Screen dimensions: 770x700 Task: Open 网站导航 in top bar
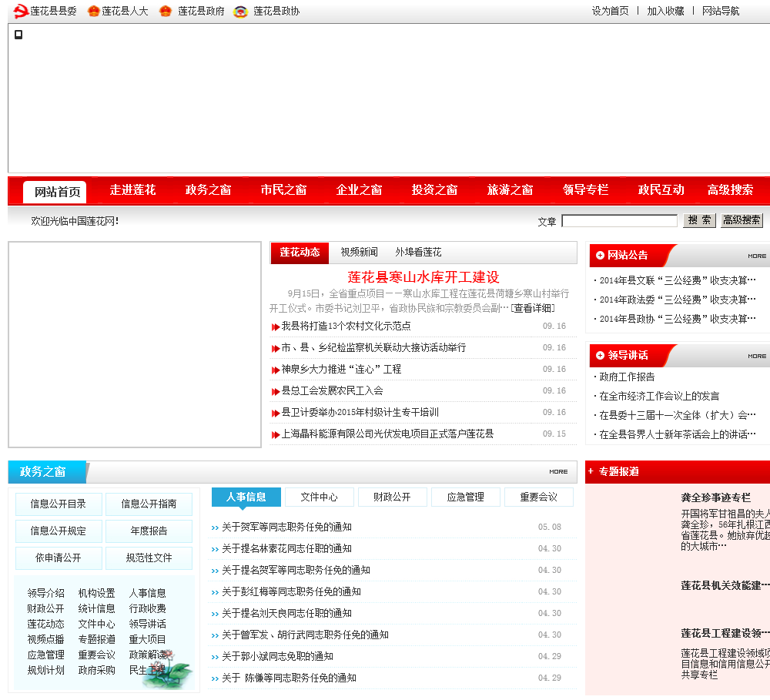coord(721,11)
